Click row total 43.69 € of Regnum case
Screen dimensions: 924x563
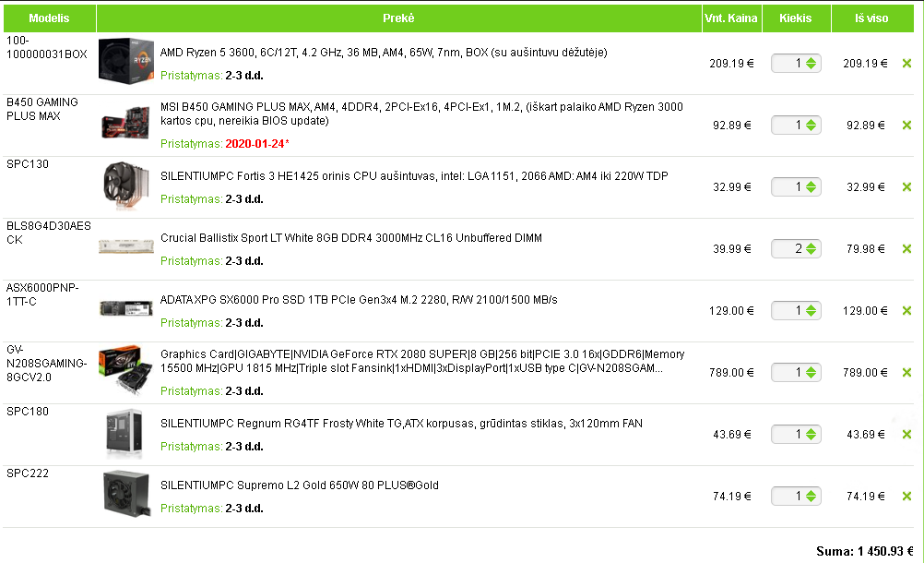(866, 435)
